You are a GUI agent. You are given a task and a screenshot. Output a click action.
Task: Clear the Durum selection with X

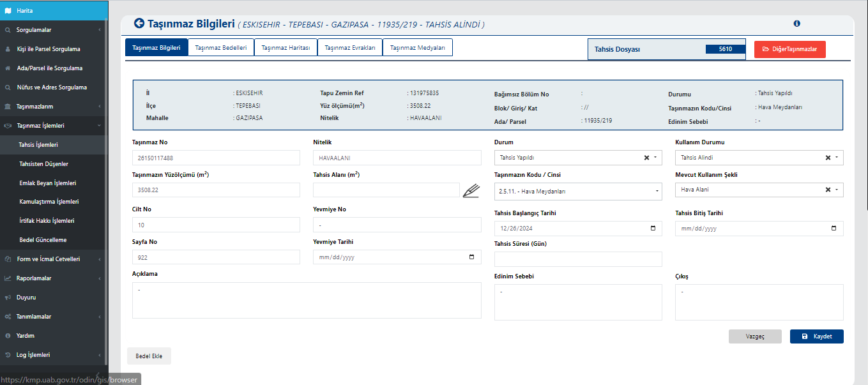click(646, 158)
